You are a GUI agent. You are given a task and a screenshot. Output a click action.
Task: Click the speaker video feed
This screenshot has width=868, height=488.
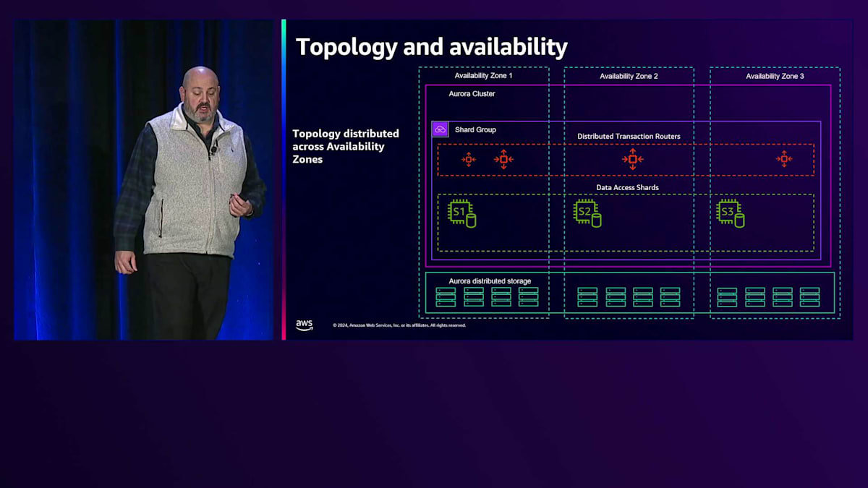coord(145,179)
